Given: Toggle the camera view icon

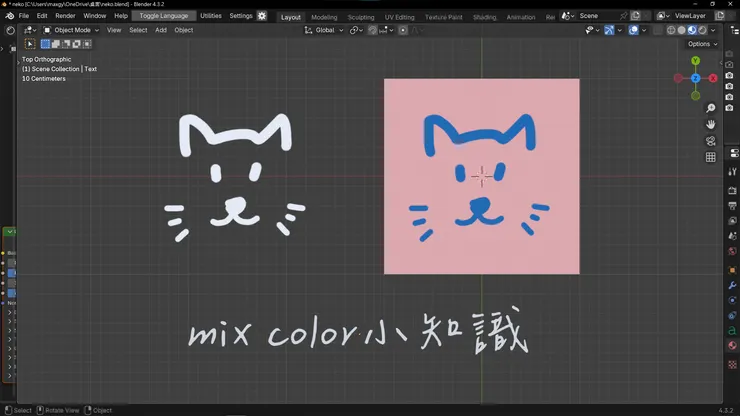Looking at the screenshot, I should (x=710, y=141).
